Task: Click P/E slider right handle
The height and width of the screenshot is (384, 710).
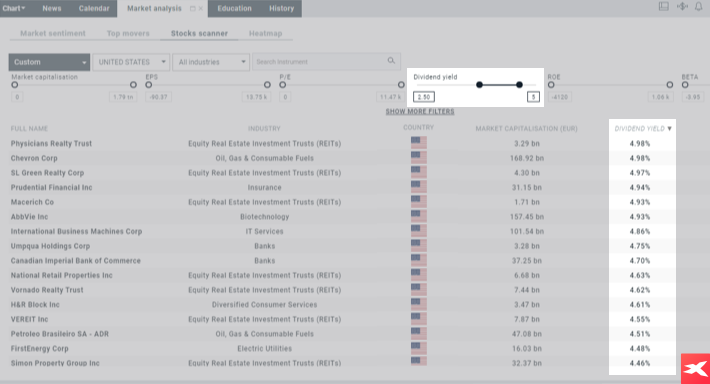Action: [x=401, y=85]
